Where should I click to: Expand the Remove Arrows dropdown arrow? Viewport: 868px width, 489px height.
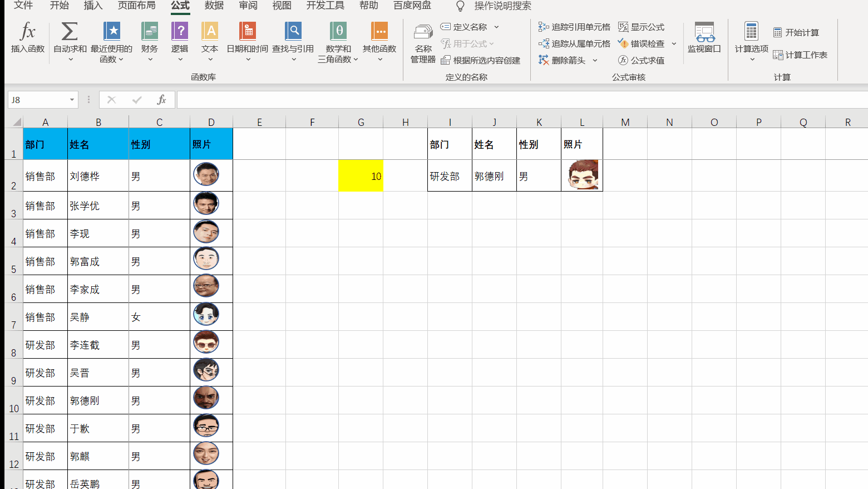(x=595, y=60)
